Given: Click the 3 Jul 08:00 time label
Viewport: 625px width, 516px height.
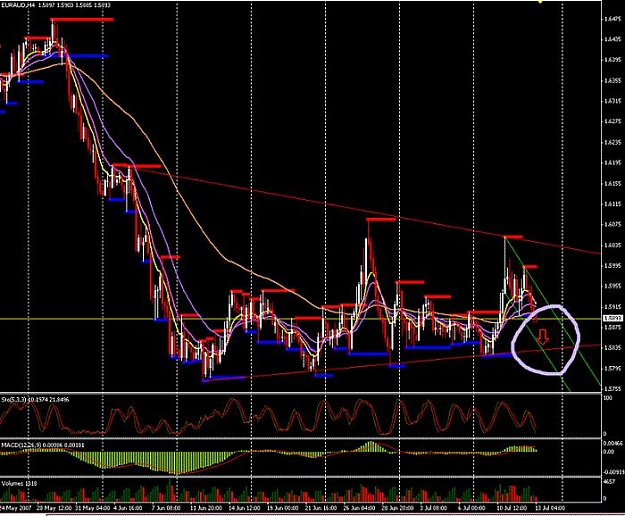Looking at the screenshot, I should (433, 508).
